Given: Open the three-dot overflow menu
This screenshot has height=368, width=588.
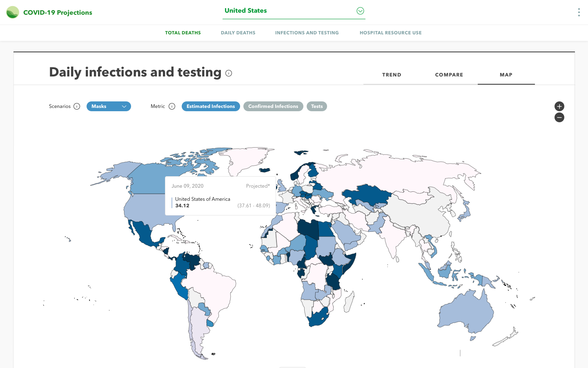Looking at the screenshot, I should click(579, 12).
